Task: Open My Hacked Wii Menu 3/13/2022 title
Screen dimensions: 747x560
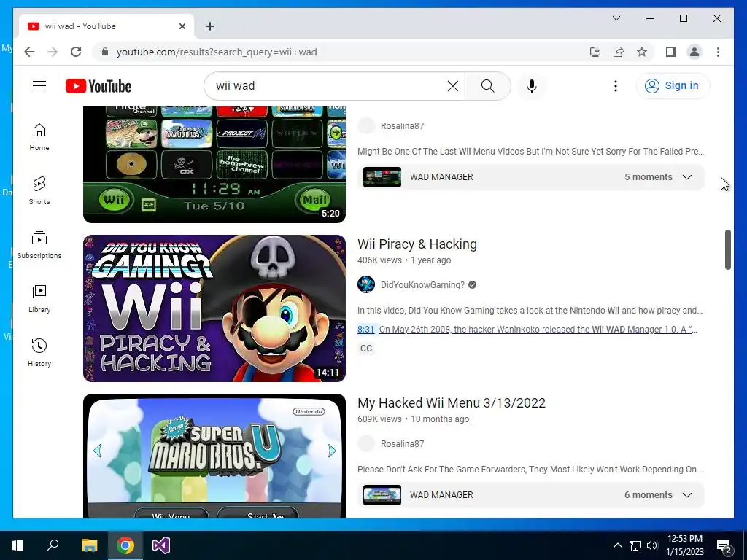Action: (x=451, y=403)
